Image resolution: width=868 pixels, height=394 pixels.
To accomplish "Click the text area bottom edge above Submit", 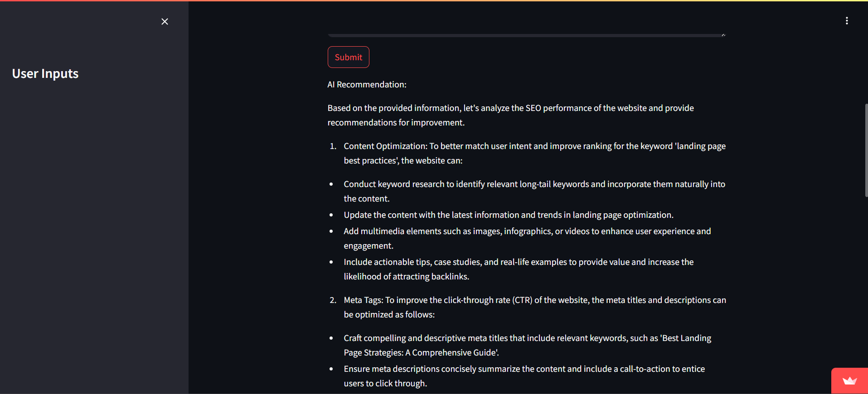I will point(526,35).
